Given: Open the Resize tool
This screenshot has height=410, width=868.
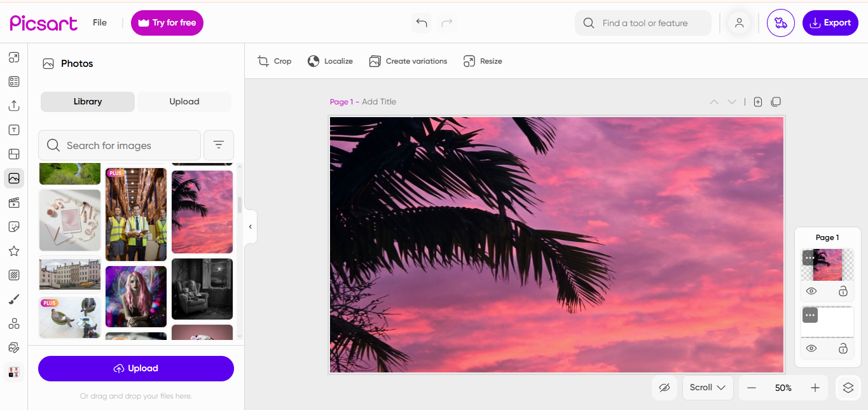Looking at the screenshot, I should pyautogui.click(x=483, y=60).
